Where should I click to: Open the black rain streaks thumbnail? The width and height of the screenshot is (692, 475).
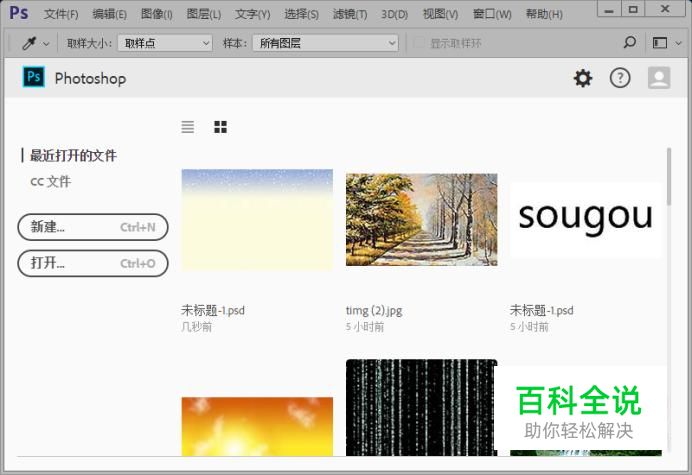tap(421, 407)
